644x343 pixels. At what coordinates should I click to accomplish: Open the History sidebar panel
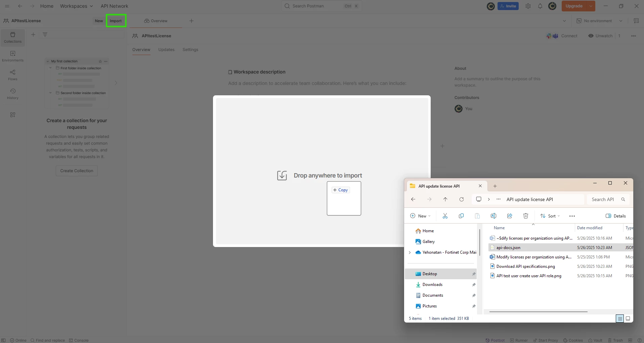tap(13, 94)
